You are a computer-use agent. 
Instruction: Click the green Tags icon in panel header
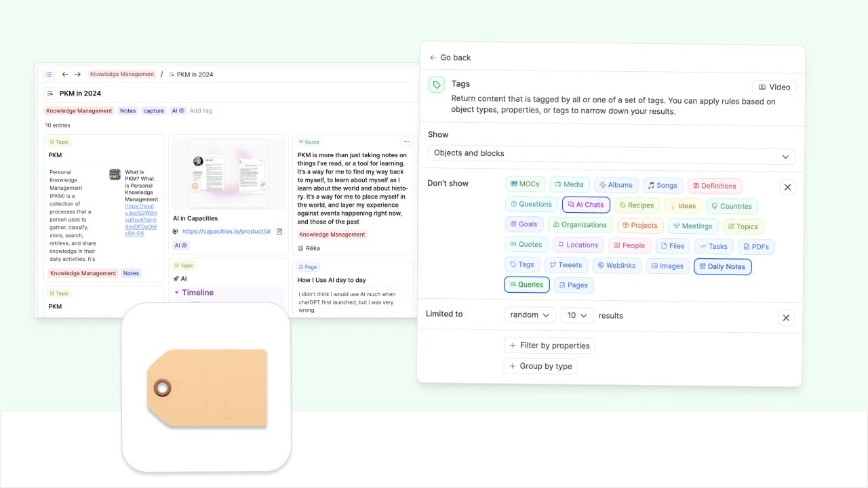(x=436, y=85)
